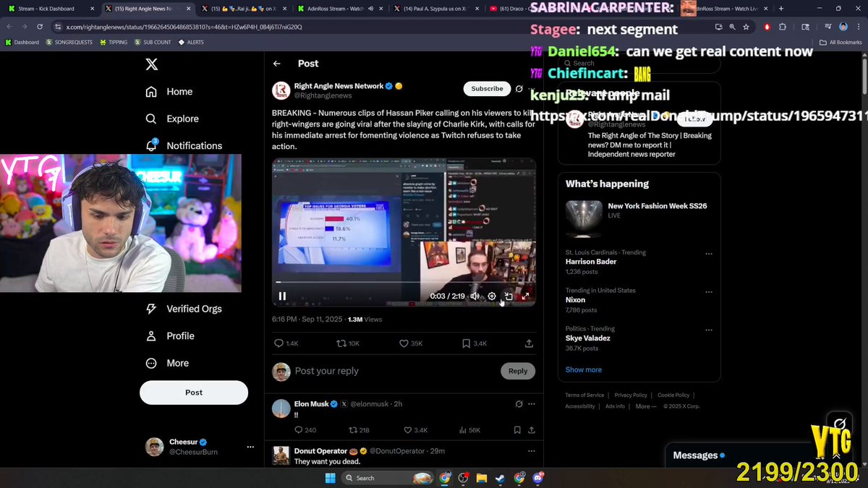Toggle picture-in-picture on the video
Image resolution: width=868 pixels, height=488 pixels.
coord(509,296)
